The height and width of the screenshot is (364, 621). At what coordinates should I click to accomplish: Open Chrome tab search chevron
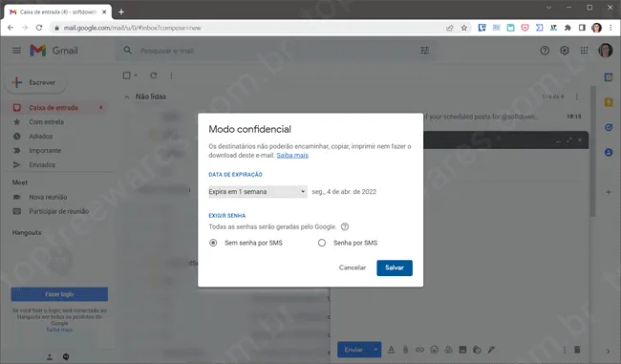click(548, 7)
